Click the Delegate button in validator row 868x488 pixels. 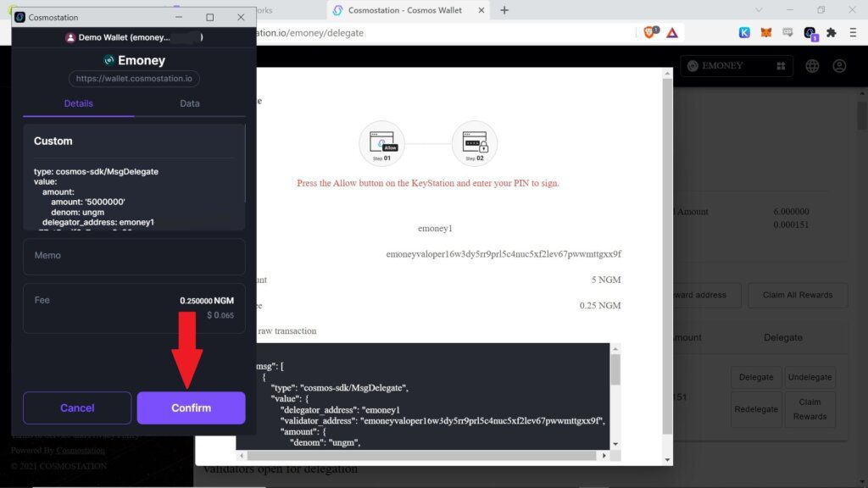pyautogui.click(x=756, y=377)
